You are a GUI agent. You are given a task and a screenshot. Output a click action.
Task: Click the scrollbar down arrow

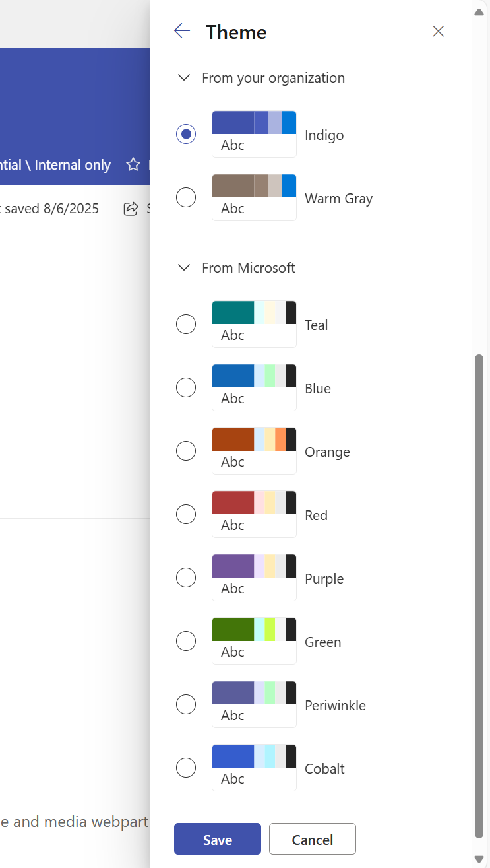pyautogui.click(x=479, y=859)
